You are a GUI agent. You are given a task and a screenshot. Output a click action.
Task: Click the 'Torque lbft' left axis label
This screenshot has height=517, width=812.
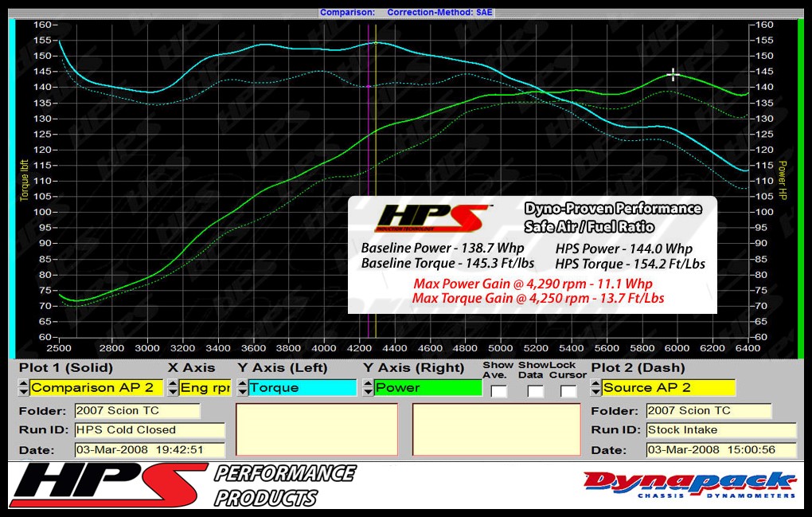[x=24, y=180]
